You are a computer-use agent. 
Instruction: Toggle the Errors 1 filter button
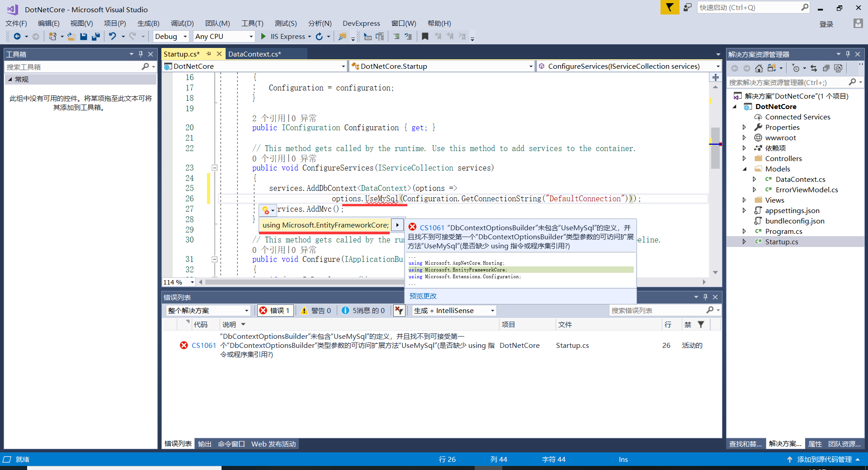point(275,310)
